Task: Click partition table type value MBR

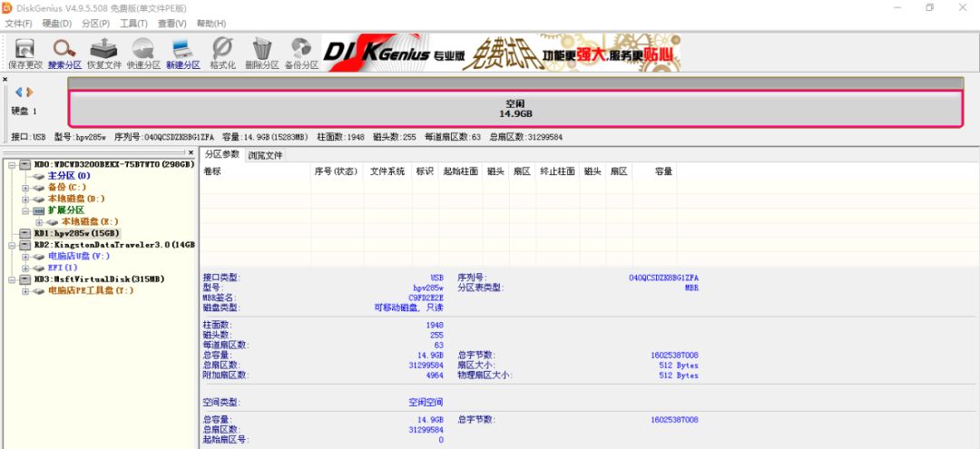Action: (x=691, y=288)
